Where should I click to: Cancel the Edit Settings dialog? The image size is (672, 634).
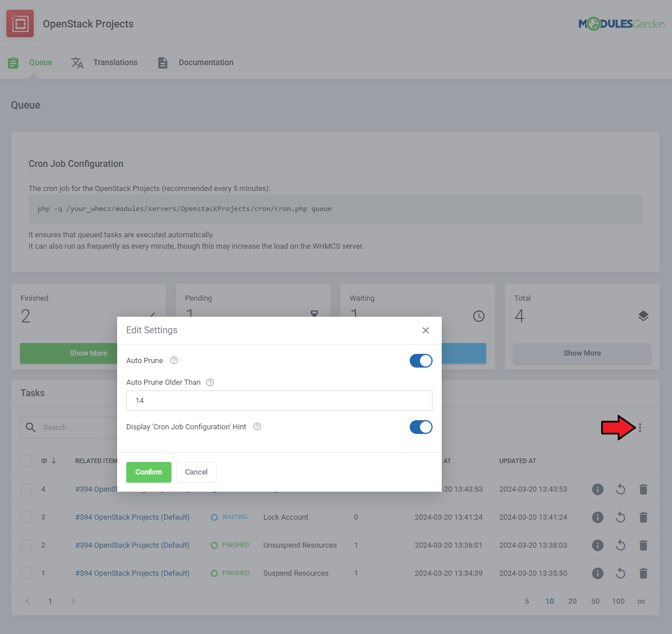[x=197, y=472]
